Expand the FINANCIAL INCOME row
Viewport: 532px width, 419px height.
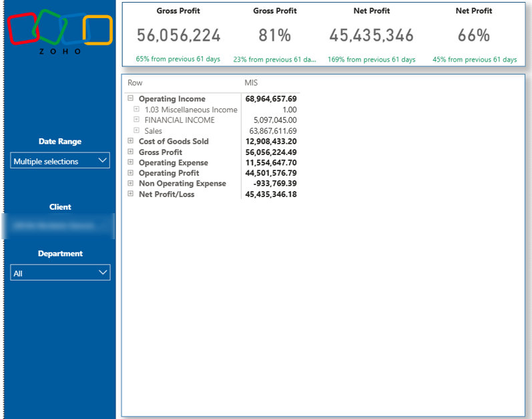[x=137, y=120]
